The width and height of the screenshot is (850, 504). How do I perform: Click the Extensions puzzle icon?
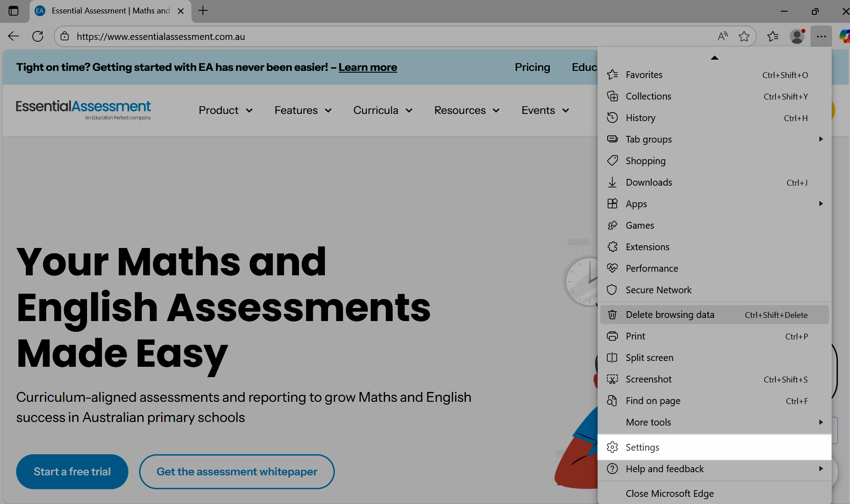click(612, 247)
